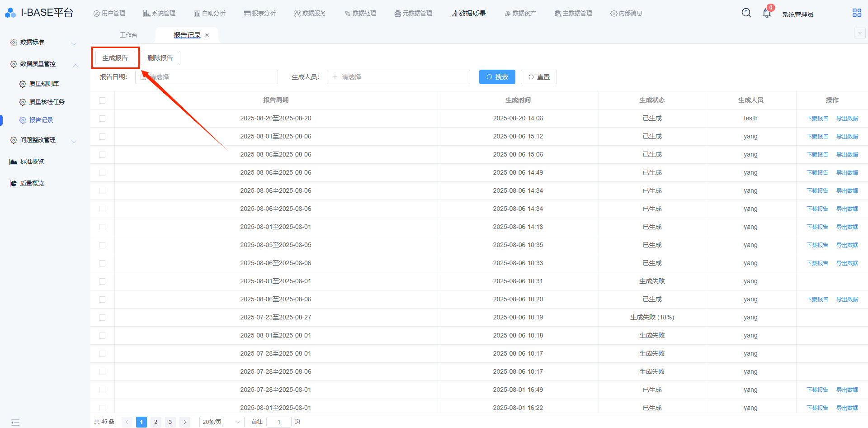Image resolution: width=868 pixels, height=428 pixels.
Task: Collapse the 数据质量管控 sidebar chevron
Action: (x=75, y=65)
